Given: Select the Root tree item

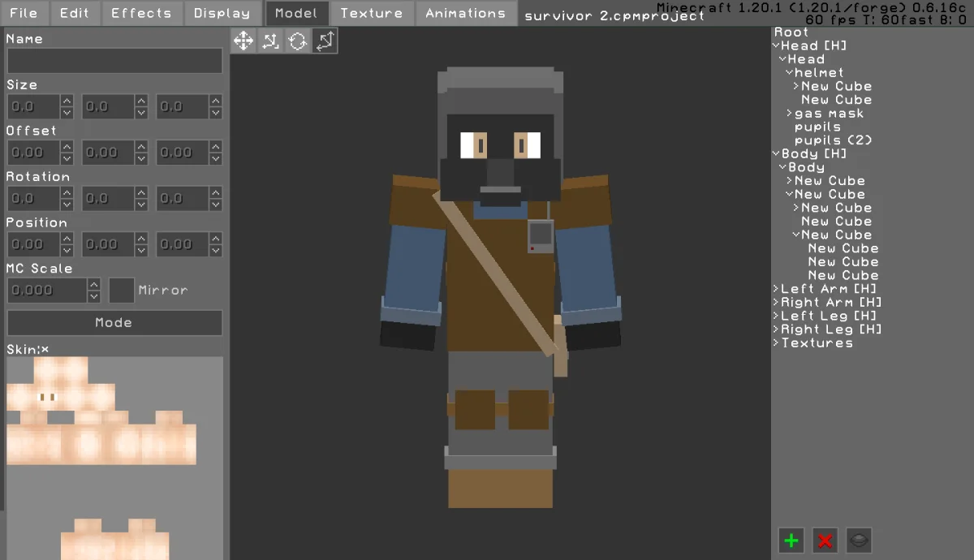Looking at the screenshot, I should [791, 32].
